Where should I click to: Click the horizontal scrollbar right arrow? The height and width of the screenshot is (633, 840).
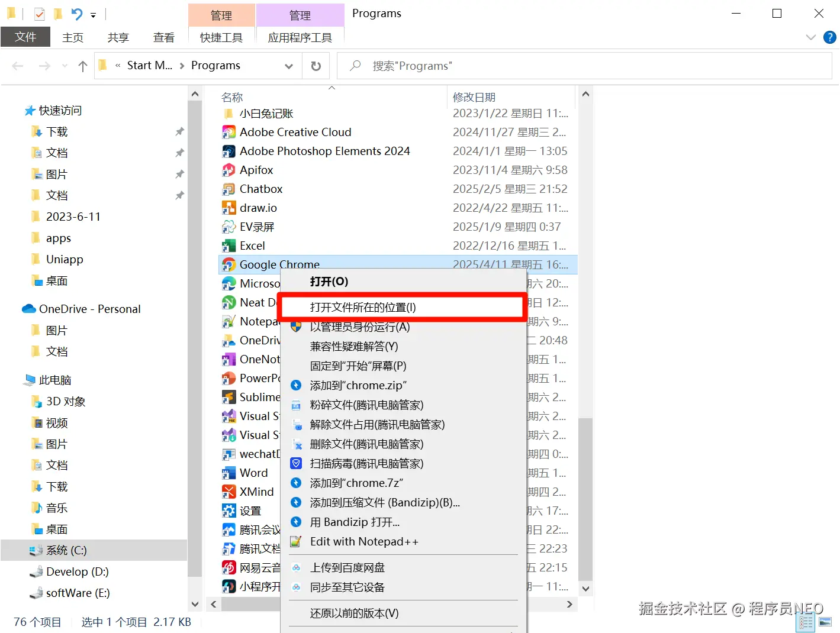point(569,604)
